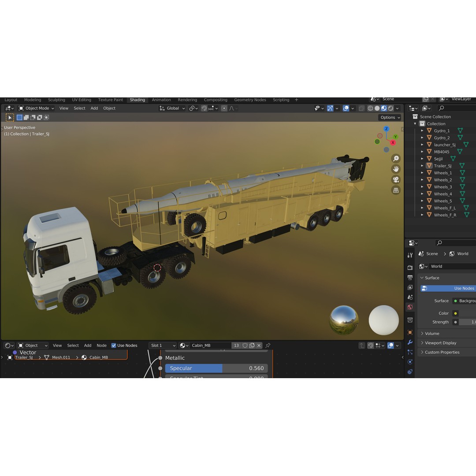Open the shader editor Node menu
Image resolution: width=476 pixels, height=476 pixels.
[x=101, y=346]
